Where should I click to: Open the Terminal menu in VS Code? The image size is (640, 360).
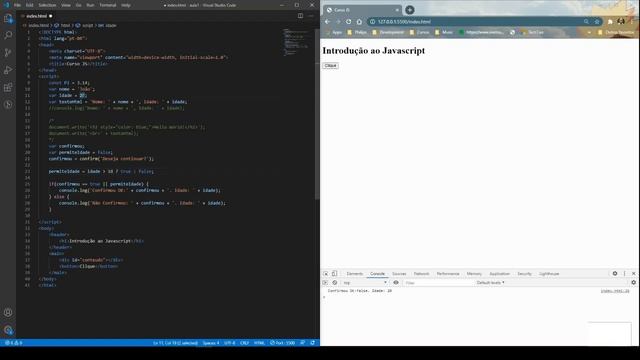(x=108, y=5)
